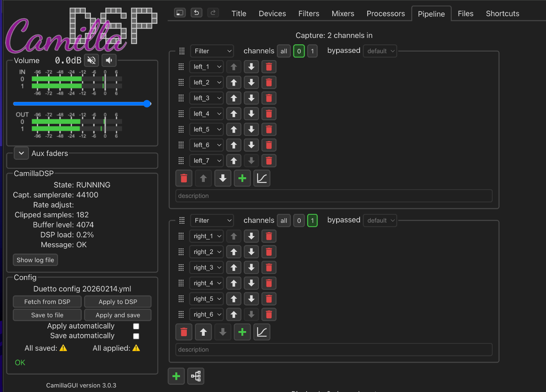Screen dimensions: 546x392
Task: Plot the frequency response of left filter step
Action: 261,179
